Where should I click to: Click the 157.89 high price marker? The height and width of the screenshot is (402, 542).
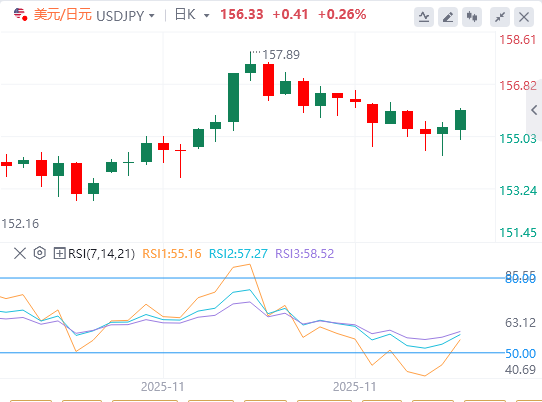(281, 55)
